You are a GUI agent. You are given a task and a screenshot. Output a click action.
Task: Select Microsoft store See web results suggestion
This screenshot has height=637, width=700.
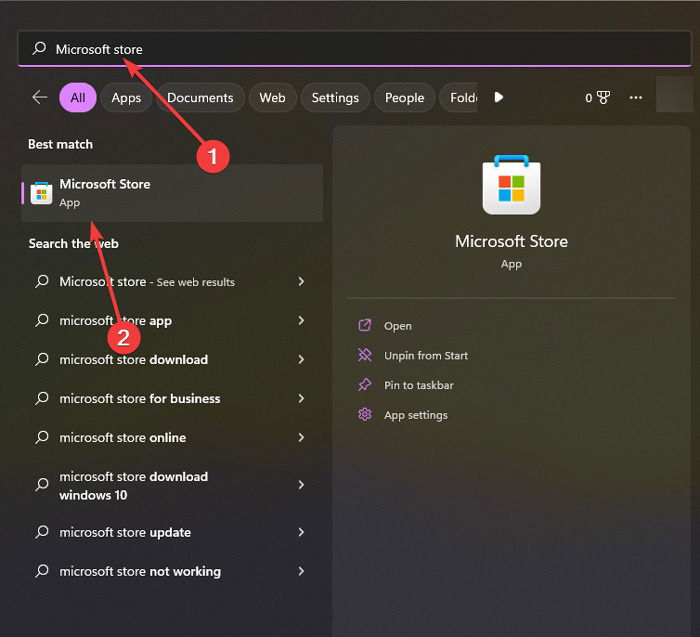click(172, 282)
